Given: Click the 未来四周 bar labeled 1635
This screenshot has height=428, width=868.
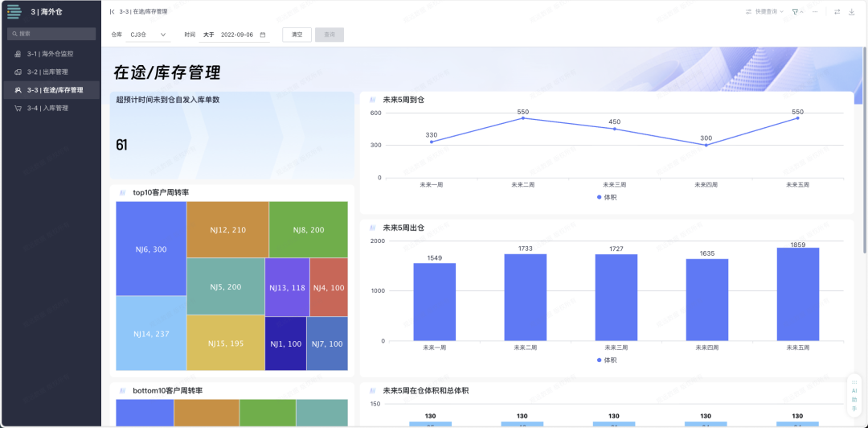Looking at the screenshot, I should tap(707, 300).
